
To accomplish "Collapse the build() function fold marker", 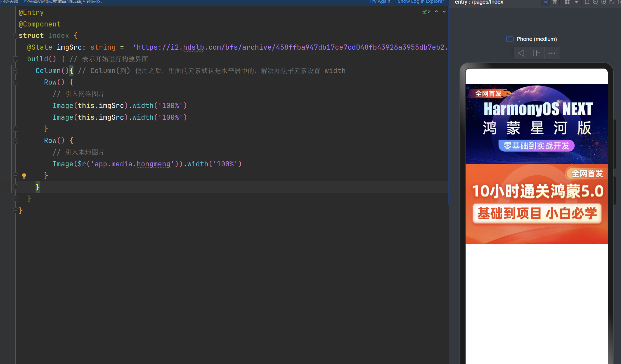I will [16, 59].
